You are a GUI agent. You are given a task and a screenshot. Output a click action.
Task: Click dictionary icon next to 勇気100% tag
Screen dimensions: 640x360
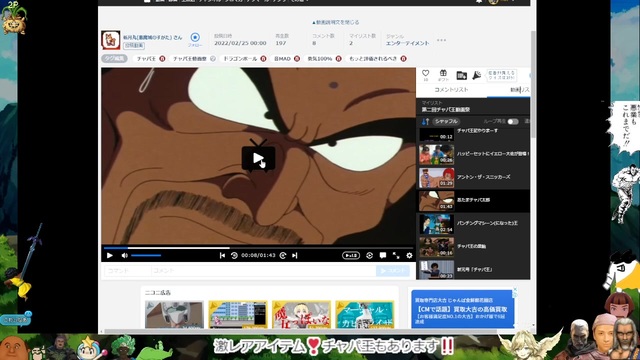click(x=338, y=59)
